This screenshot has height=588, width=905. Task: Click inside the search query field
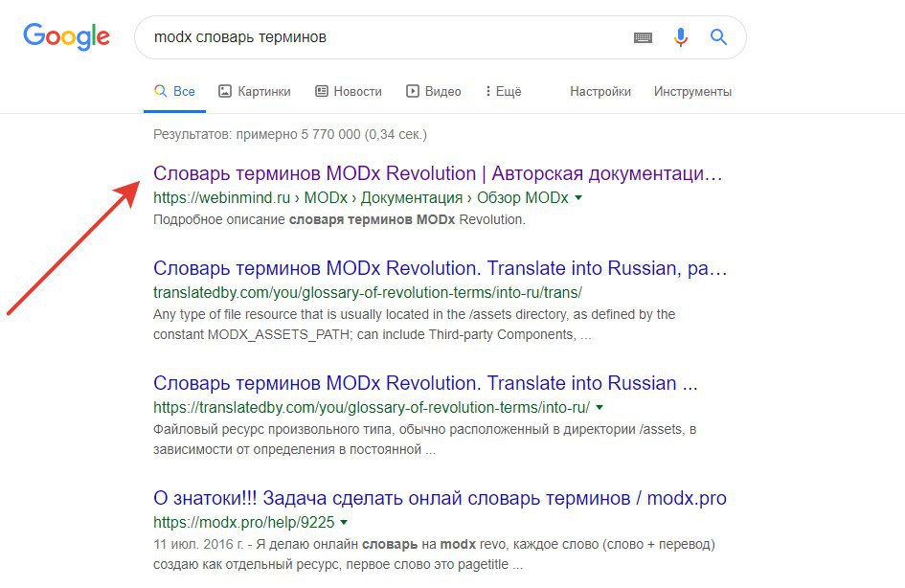(383, 38)
